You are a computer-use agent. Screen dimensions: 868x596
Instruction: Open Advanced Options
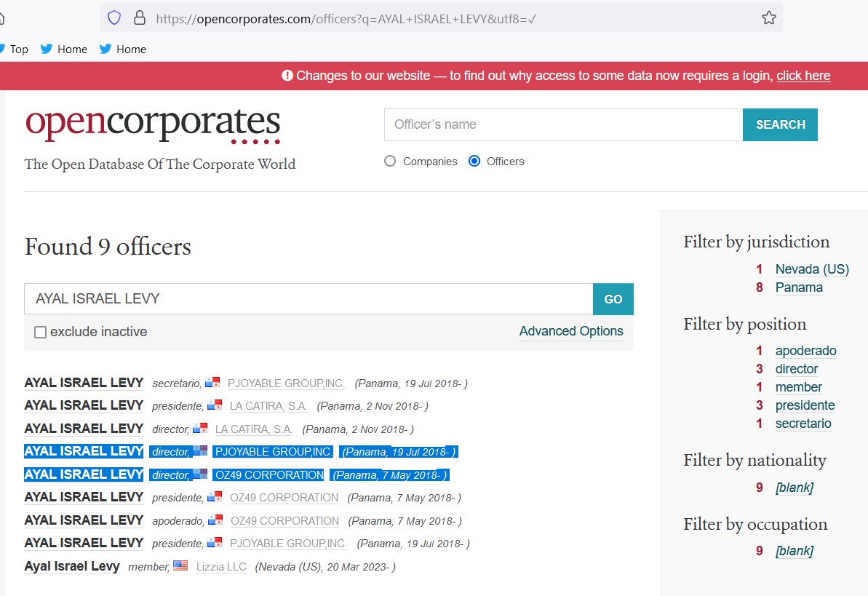point(570,331)
